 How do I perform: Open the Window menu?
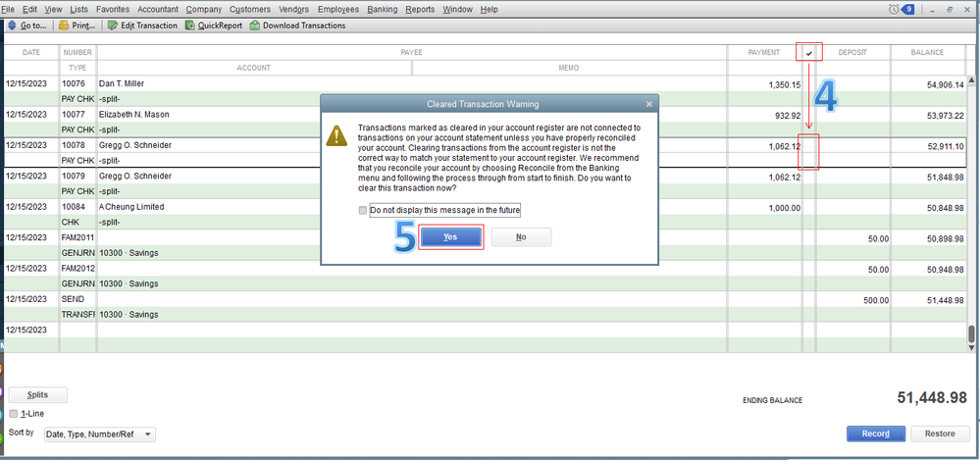click(x=457, y=10)
